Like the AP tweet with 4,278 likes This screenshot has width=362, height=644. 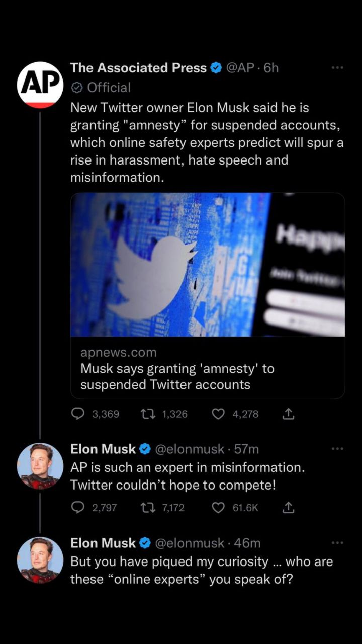pyautogui.click(x=218, y=414)
